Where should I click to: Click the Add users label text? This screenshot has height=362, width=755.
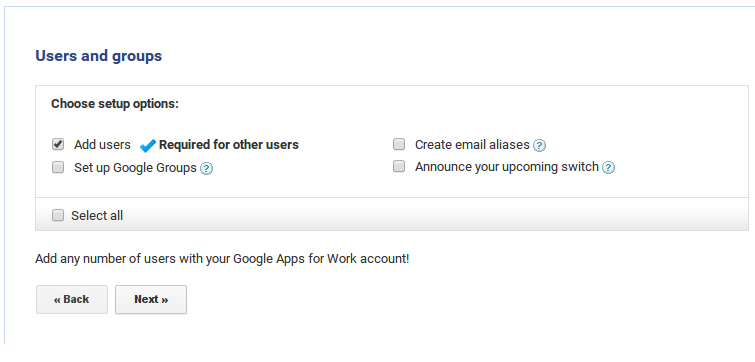pos(102,145)
